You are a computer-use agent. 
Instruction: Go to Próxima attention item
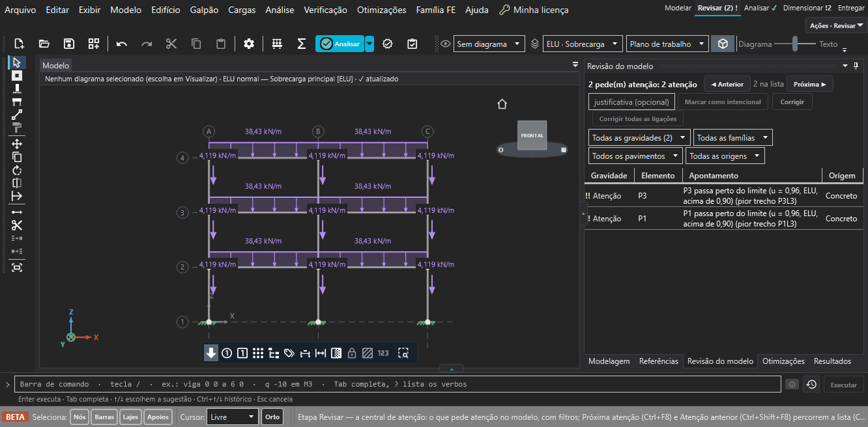(810, 84)
